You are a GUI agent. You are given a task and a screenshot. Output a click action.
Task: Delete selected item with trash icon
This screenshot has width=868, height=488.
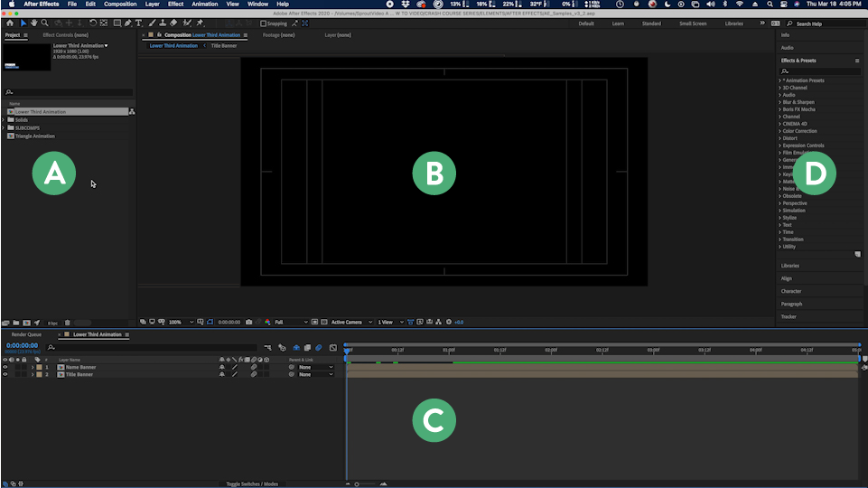[x=67, y=322]
